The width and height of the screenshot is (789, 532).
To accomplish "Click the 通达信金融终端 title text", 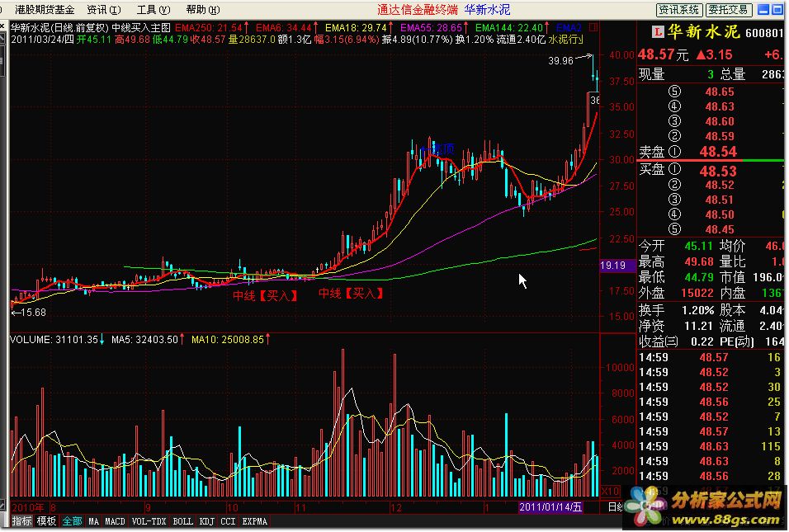I will (x=418, y=10).
